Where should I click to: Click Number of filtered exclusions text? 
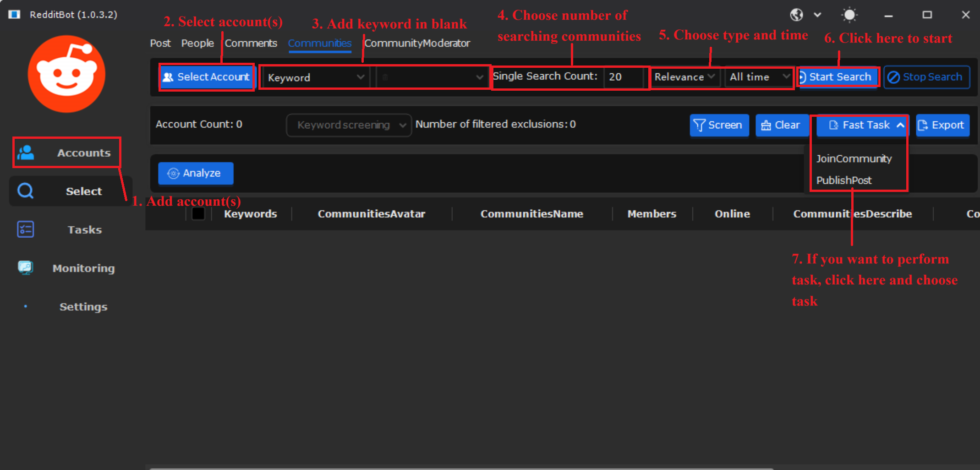(496, 124)
